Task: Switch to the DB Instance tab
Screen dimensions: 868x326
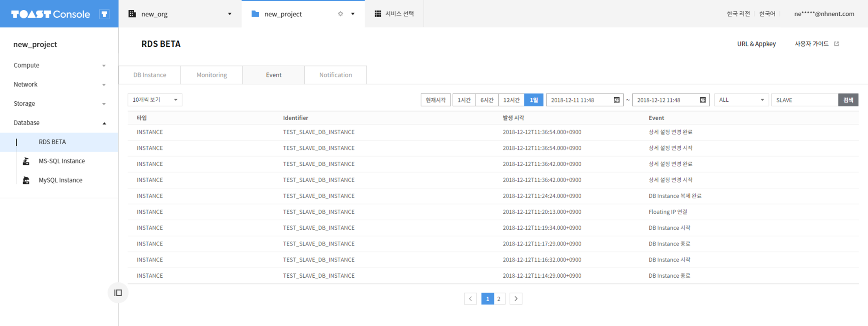Action: 150,75
